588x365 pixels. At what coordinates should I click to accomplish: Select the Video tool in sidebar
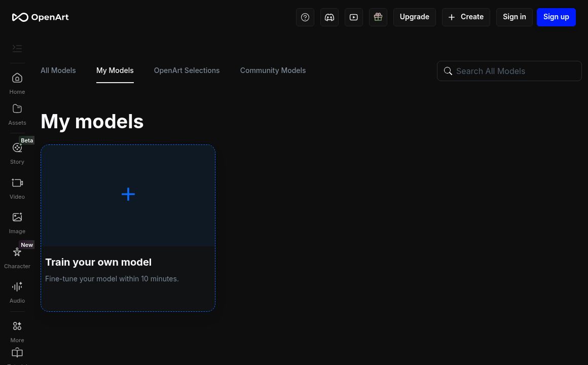[x=17, y=188]
